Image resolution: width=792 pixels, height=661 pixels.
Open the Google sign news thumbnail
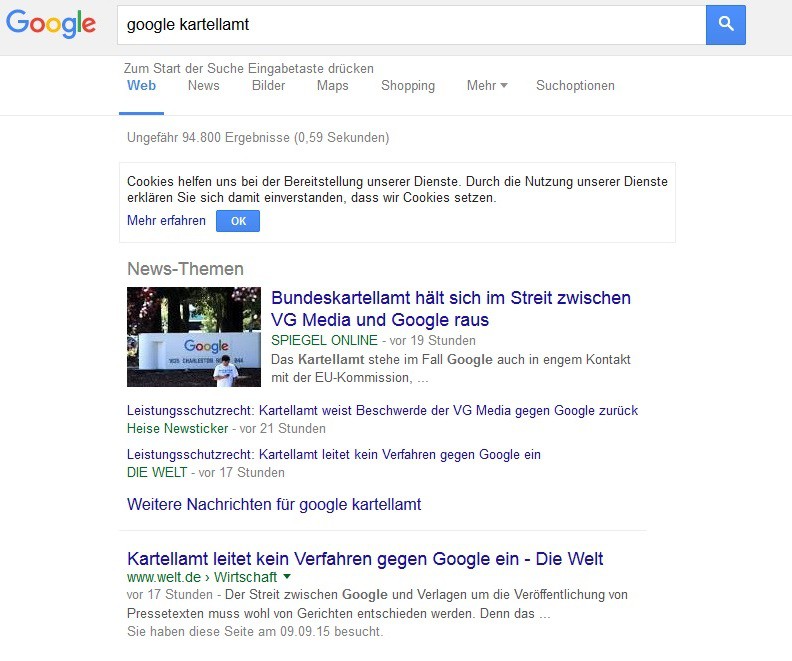pyautogui.click(x=194, y=337)
